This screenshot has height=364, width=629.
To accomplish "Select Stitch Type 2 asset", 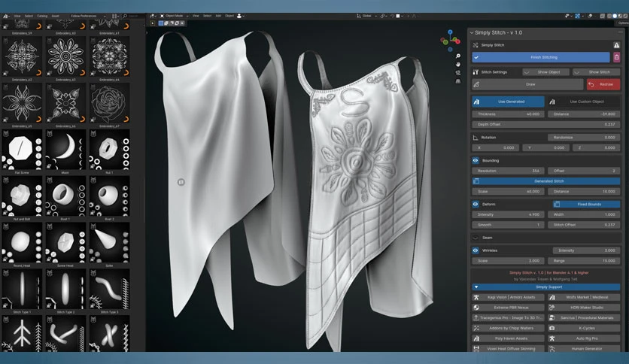I will (65, 289).
